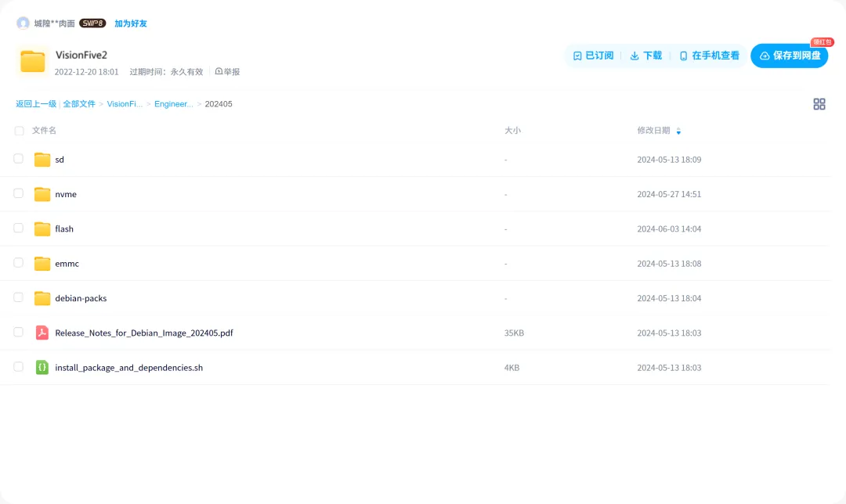Click the 举报 report icon

tap(219, 71)
